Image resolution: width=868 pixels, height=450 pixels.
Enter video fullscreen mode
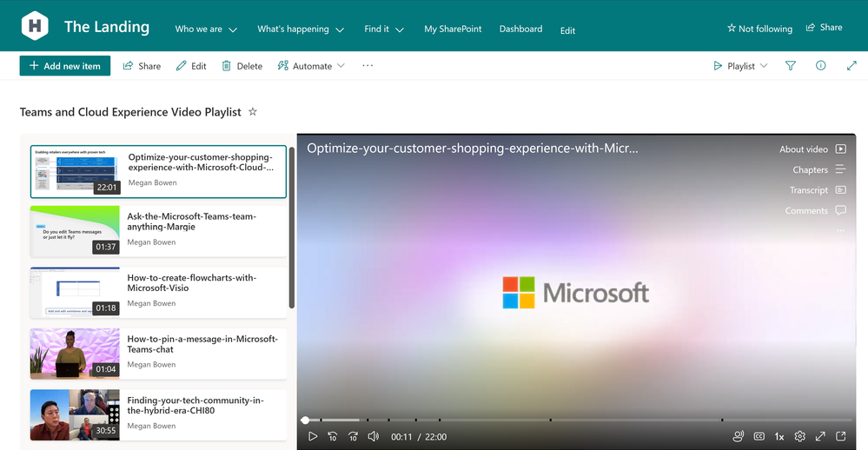(x=820, y=437)
